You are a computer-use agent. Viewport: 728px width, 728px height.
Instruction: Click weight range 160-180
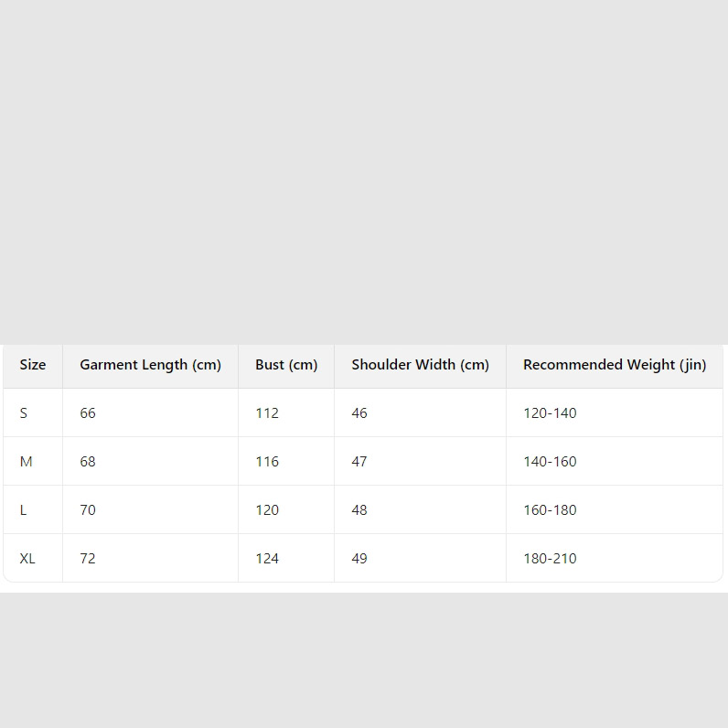(550, 510)
